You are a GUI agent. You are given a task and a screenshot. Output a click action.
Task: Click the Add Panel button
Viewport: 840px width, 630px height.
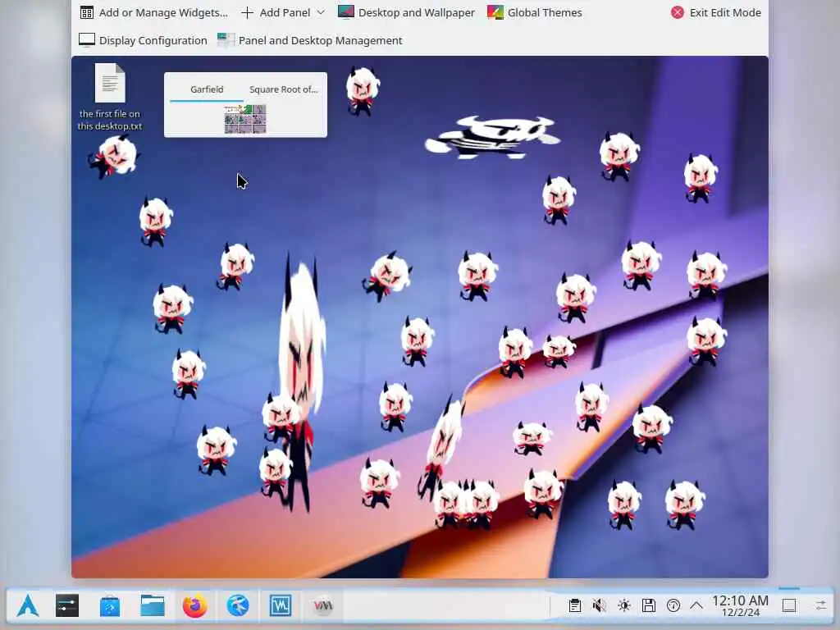[x=276, y=12]
